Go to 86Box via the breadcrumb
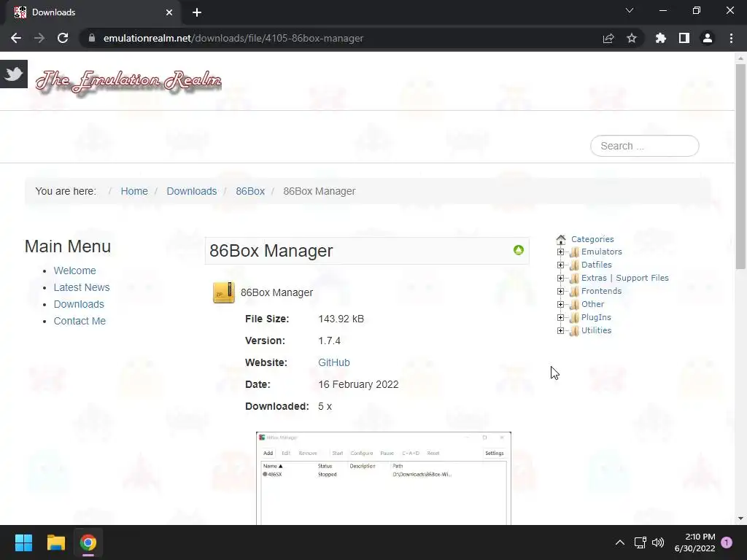This screenshot has height=560, width=747. pos(250,191)
